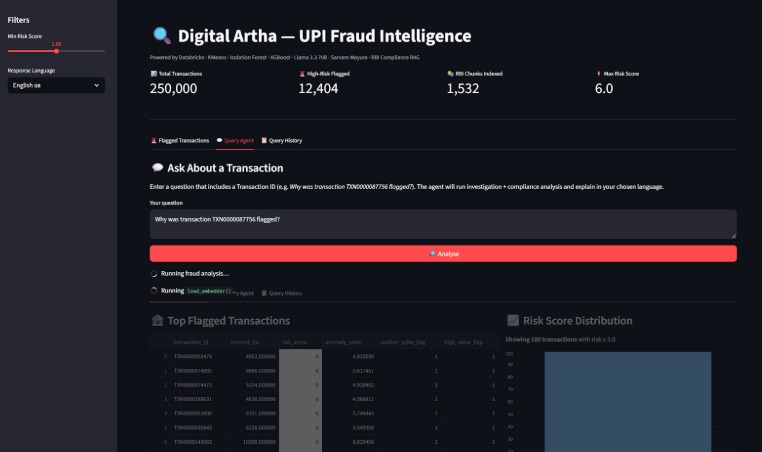The image size is (762, 452).
Task: Click the speech bubble icon beside Ask About a Transaction
Action: point(157,168)
